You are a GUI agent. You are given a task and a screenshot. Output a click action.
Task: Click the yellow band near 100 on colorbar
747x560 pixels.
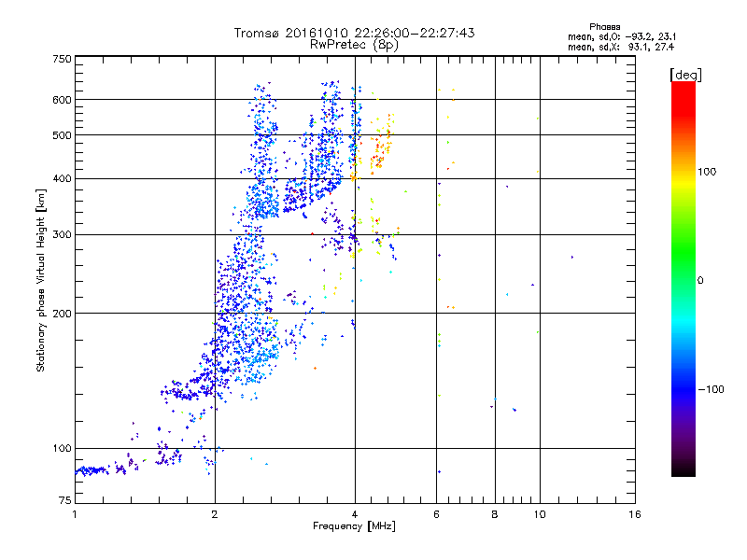[684, 181]
